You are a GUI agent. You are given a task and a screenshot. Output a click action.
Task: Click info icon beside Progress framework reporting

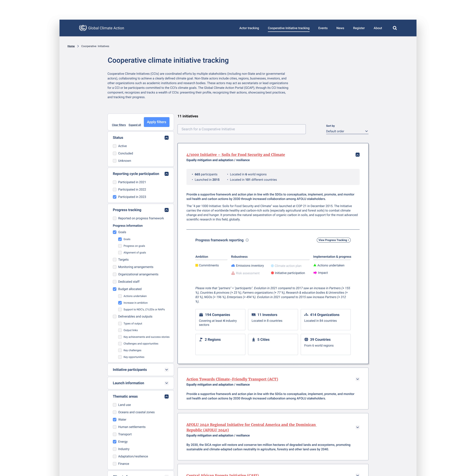coord(247,240)
